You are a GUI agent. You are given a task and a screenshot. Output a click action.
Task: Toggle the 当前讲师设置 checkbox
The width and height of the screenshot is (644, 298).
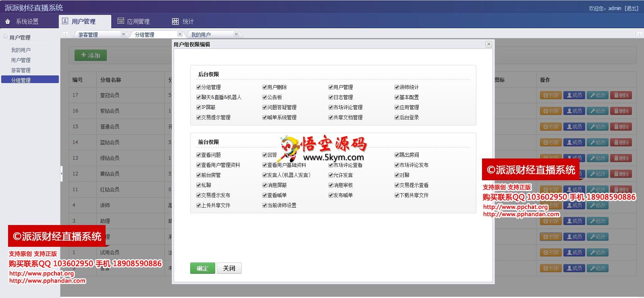(264, 205)
